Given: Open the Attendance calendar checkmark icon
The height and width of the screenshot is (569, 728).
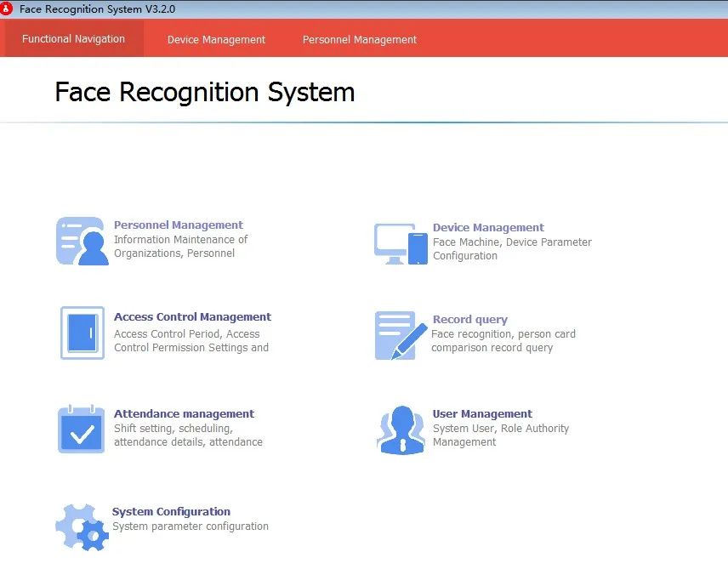Looking at the screenshot, I should [82, 430].
